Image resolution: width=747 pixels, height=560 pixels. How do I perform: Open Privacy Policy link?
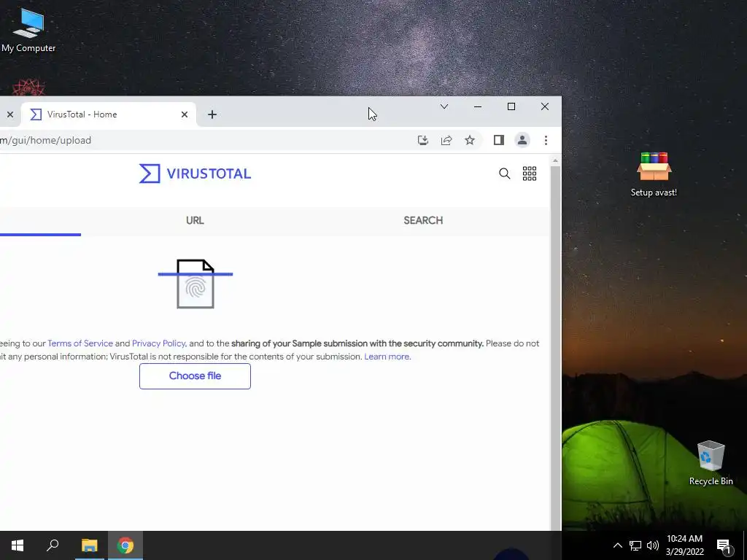pos(158,343)
